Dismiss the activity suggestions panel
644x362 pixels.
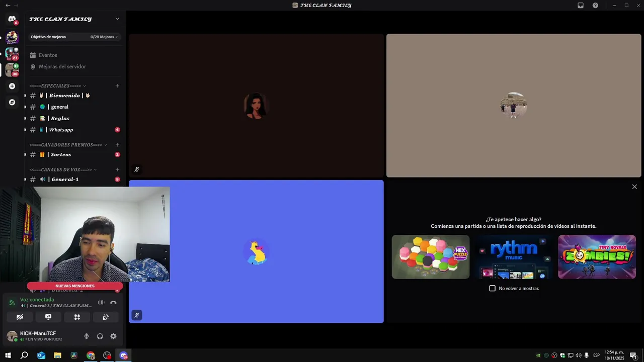(x=634, y=187)
